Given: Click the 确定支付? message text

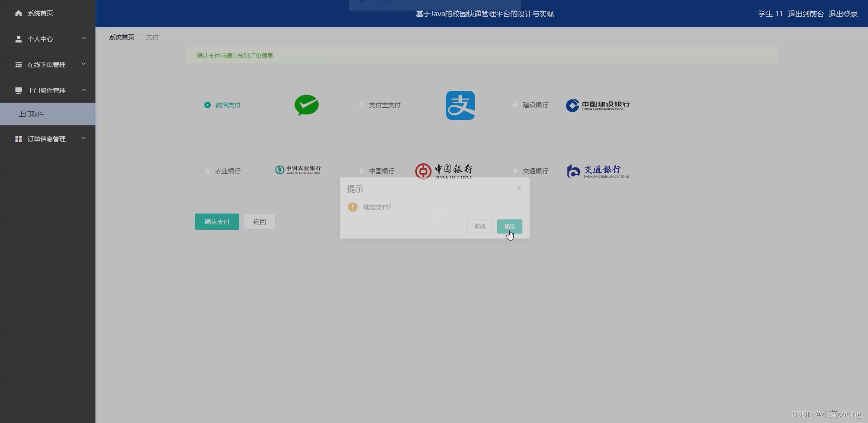Looking at the screenshot, I should pos(377,207).
